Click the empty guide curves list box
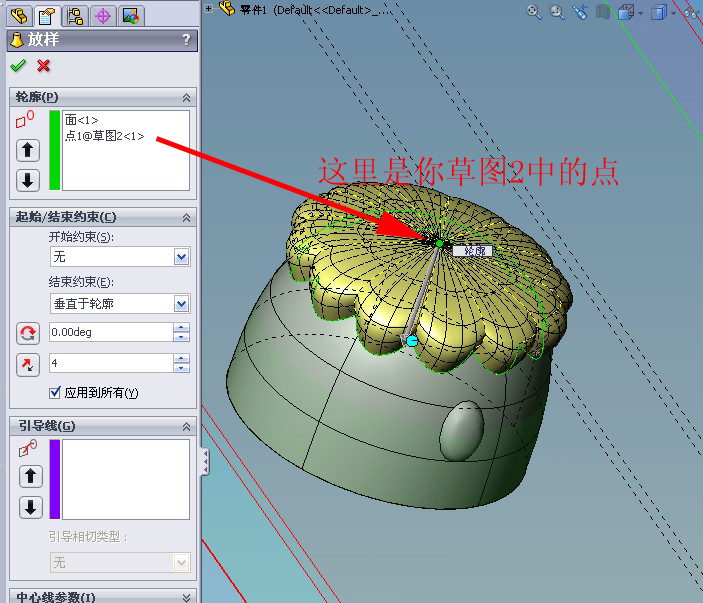The width and height of the screenshot is (703, 603). coord(126,479)
